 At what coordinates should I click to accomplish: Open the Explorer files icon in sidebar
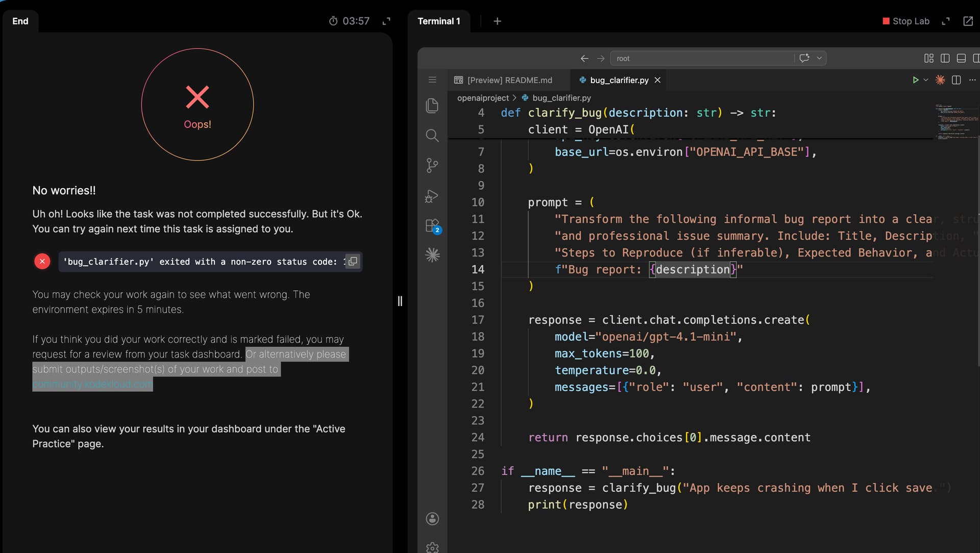(x=432, y=106)
